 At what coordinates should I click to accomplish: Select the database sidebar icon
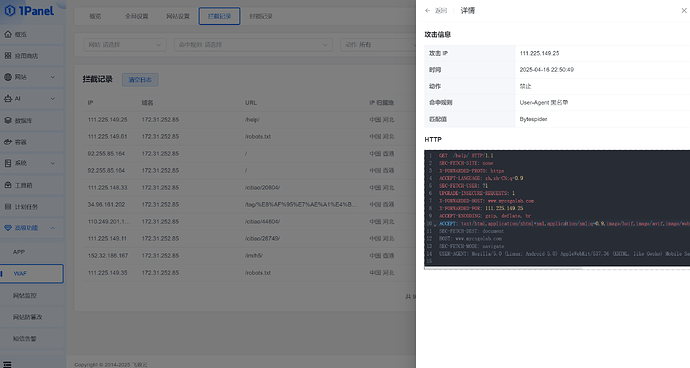pyautogui.click(x=8, y=120)
